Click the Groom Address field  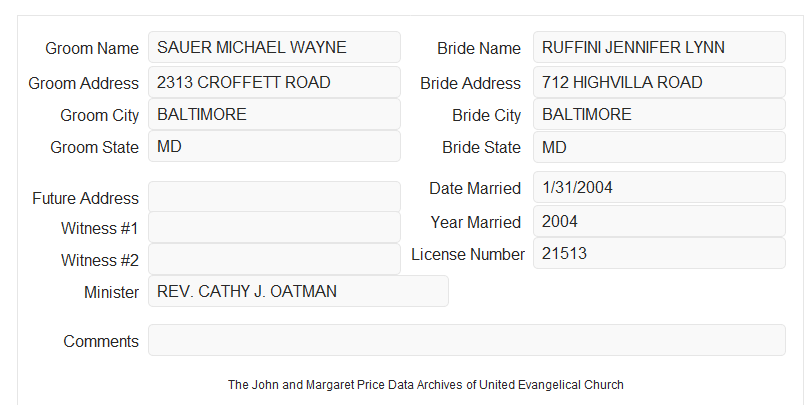[x=274, y=82]
